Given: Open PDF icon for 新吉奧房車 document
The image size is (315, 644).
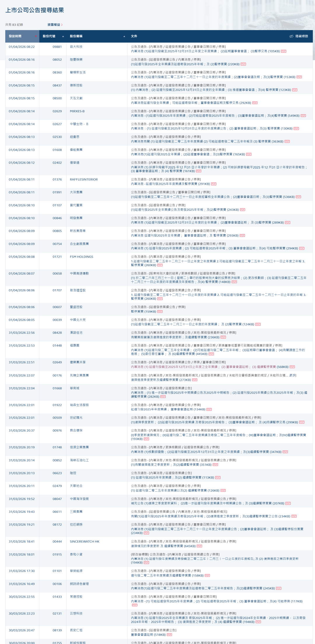Looking at the screenshot, I should pos(242,236).
